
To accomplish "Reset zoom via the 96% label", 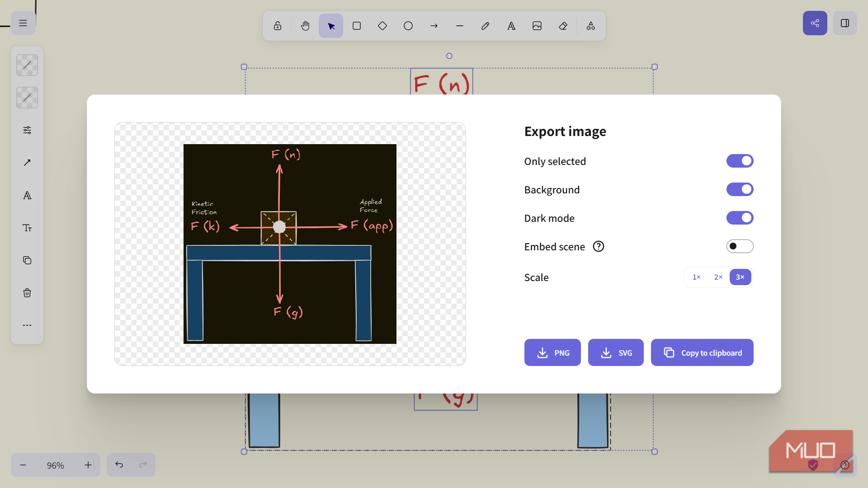I will [x=56, y=465].
